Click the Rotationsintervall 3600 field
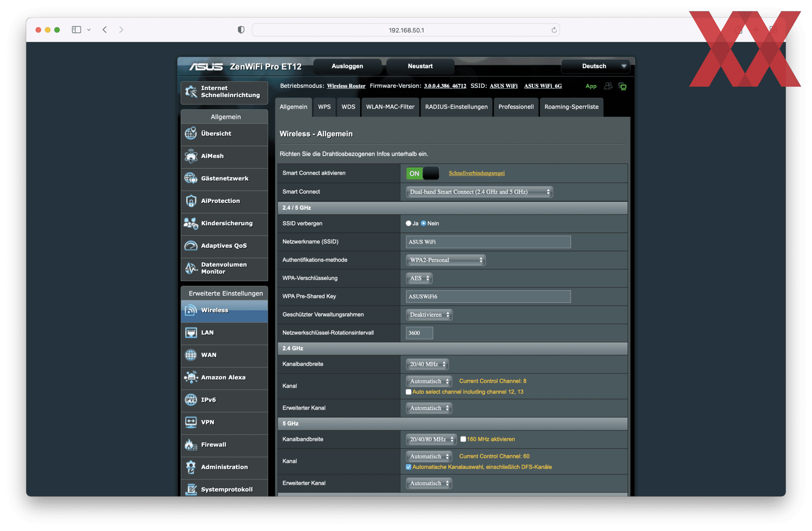 coord(420,333)
